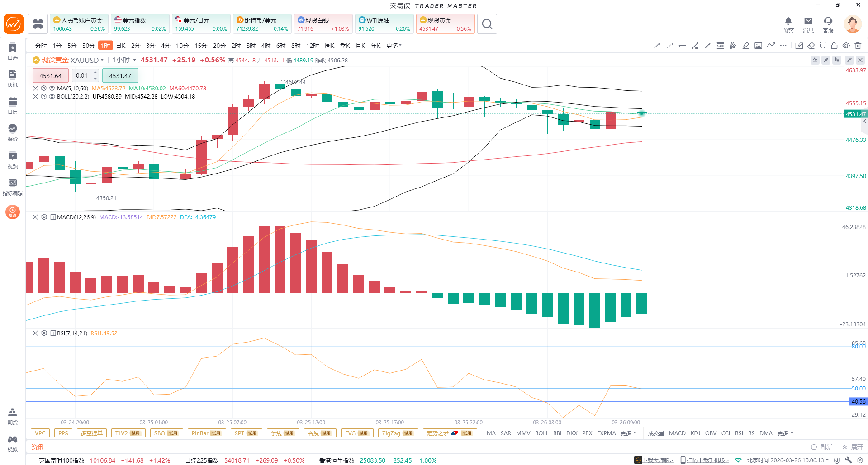Viewport: 868px width, 465px height.
Task: Expand the right side panel arrow
Action: pyautogui.click(x=865, y=122)
